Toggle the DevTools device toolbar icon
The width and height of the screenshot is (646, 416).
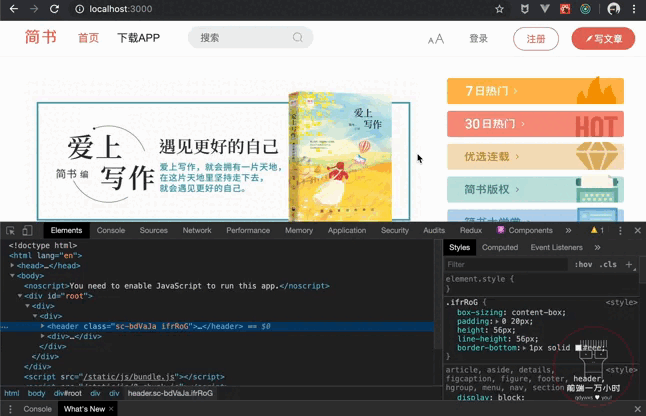[27, 231]
